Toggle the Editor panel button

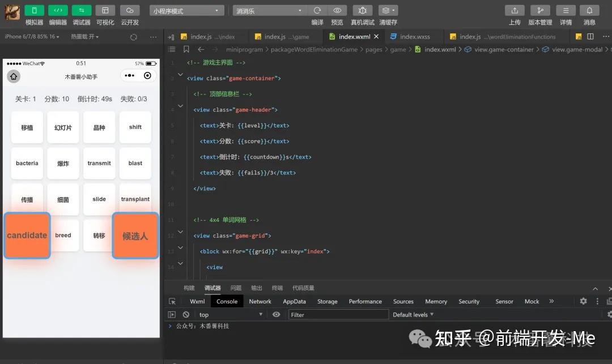click(x=58, y=11)
